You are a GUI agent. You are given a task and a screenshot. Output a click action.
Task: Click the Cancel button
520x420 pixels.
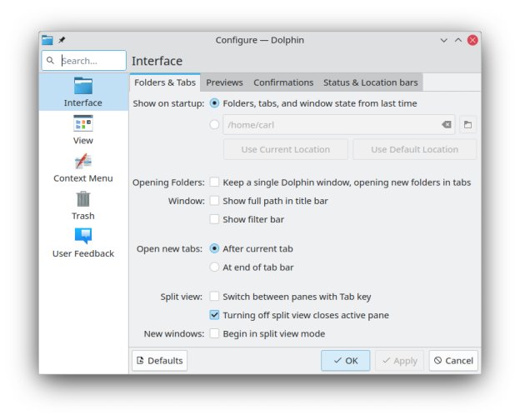click(453, 361)
